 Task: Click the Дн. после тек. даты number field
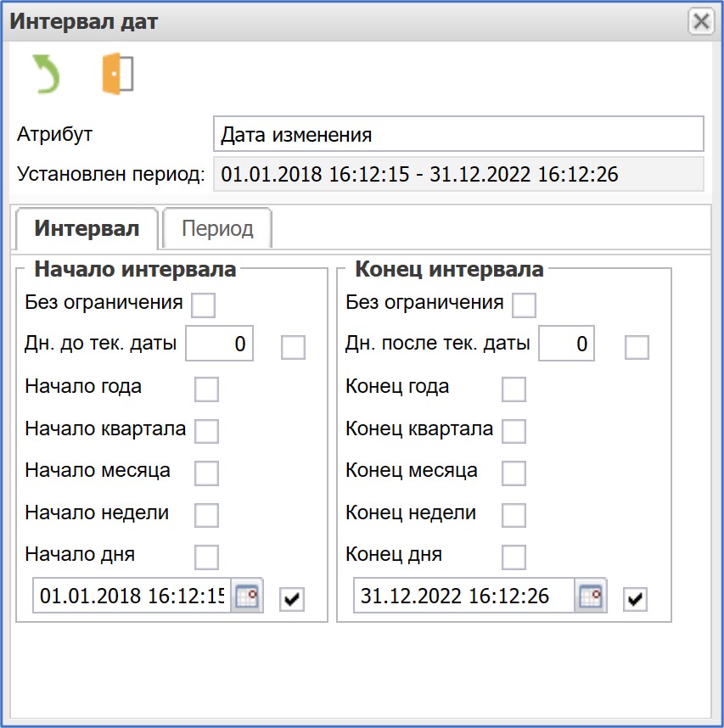[567, 344]
